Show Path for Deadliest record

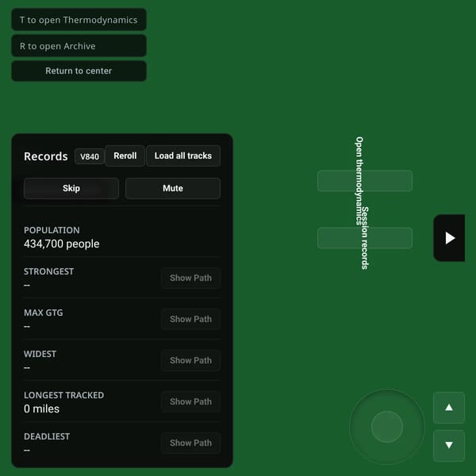[190, 443]
